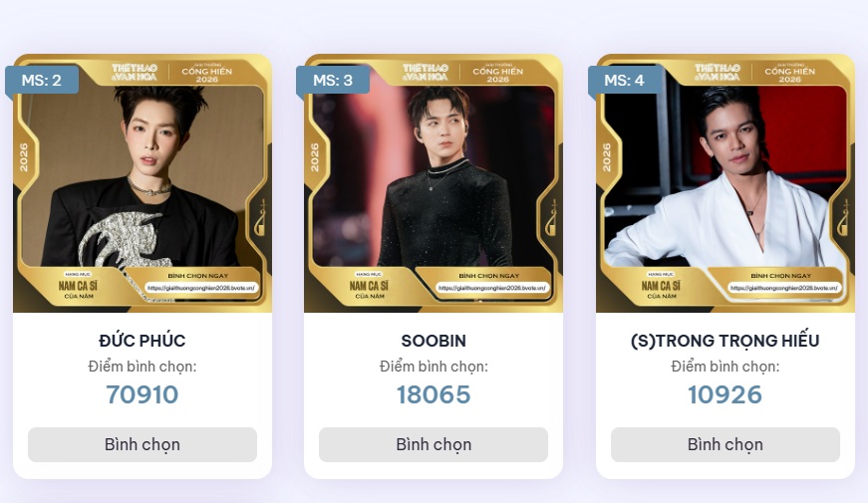Viewport: 868px width, 503px height.
Task: Click the (S)TRONG TRỌNG HIẾU name
Action: coord(724,341)
